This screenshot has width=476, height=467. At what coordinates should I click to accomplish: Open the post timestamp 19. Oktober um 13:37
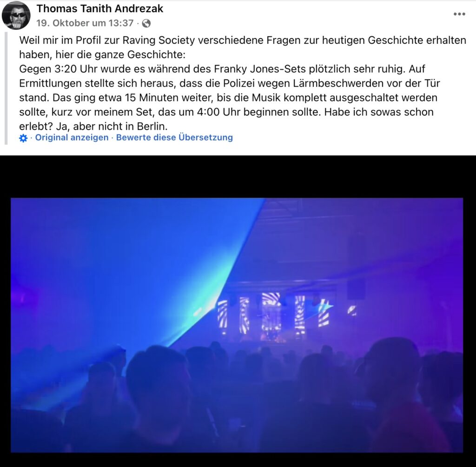click(x=85, y=23)
